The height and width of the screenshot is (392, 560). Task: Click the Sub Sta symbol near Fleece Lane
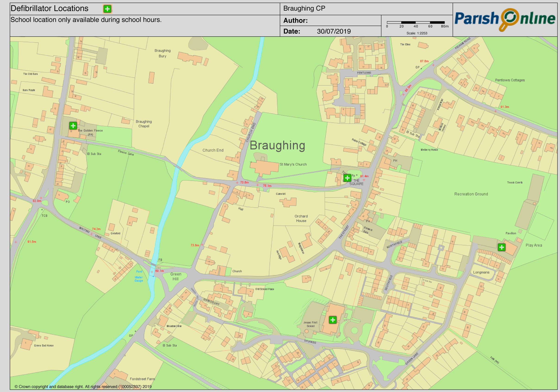(89, 154)
